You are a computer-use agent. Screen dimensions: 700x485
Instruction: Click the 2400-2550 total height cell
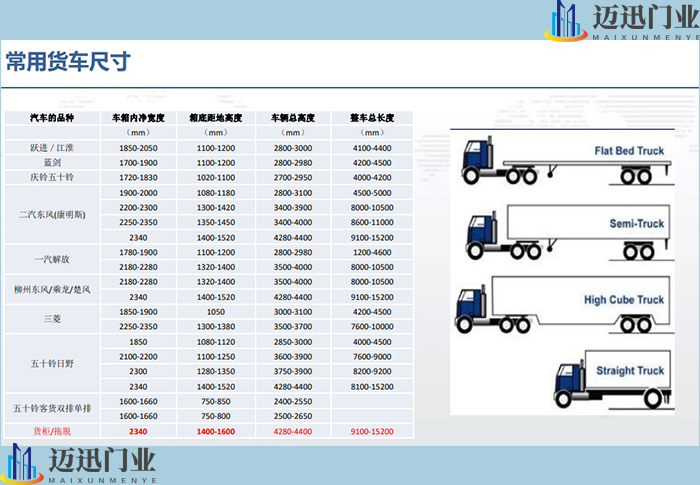point(293,401)
